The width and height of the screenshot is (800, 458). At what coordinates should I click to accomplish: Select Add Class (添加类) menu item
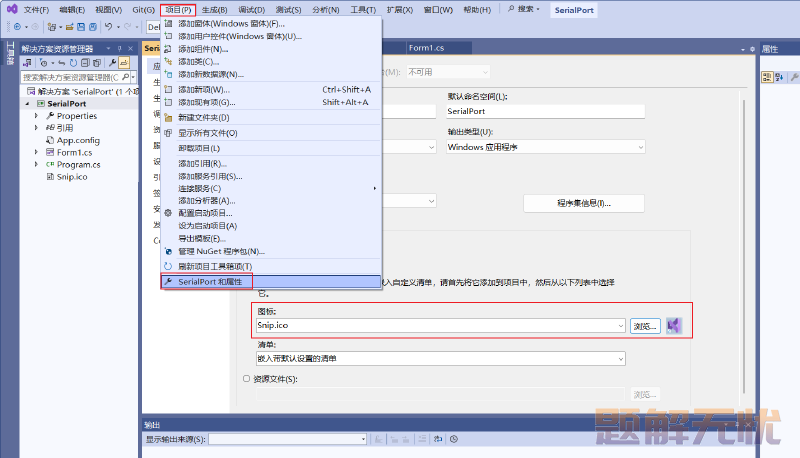pyautogui.click(x=271, y=62)
